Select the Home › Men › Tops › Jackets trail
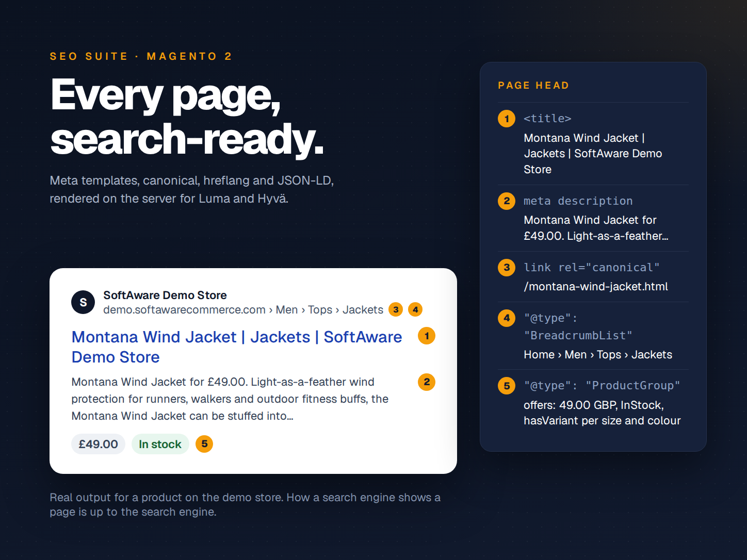The width and height of the screenshot is (747, 560). pos(598,355)
